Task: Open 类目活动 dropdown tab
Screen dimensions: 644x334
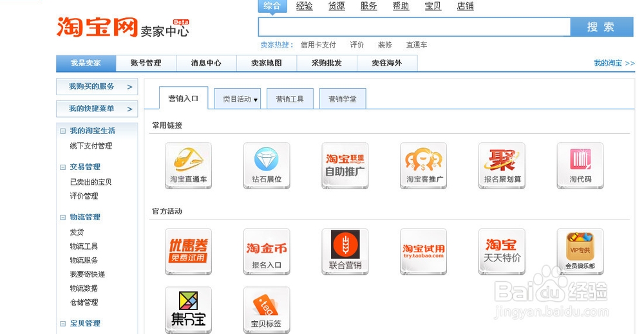Action: (238, 99)
